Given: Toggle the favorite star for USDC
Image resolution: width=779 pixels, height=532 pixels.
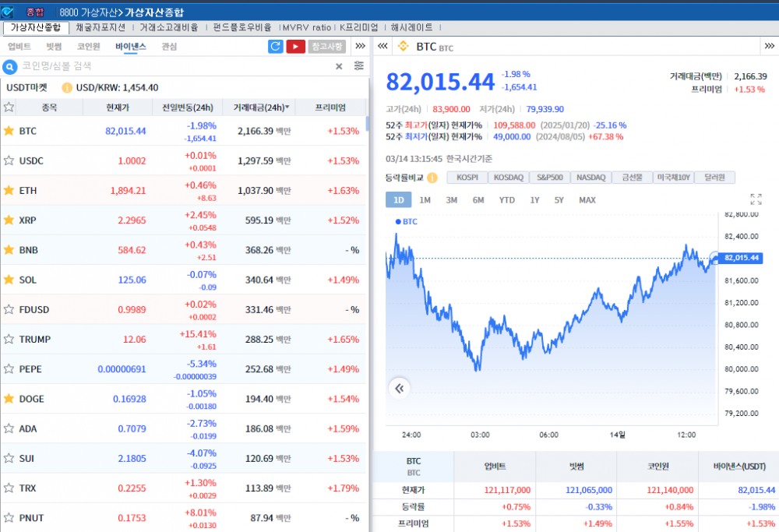Looking at the screenshot, I should pyautogui.click(x=9, y=160).
